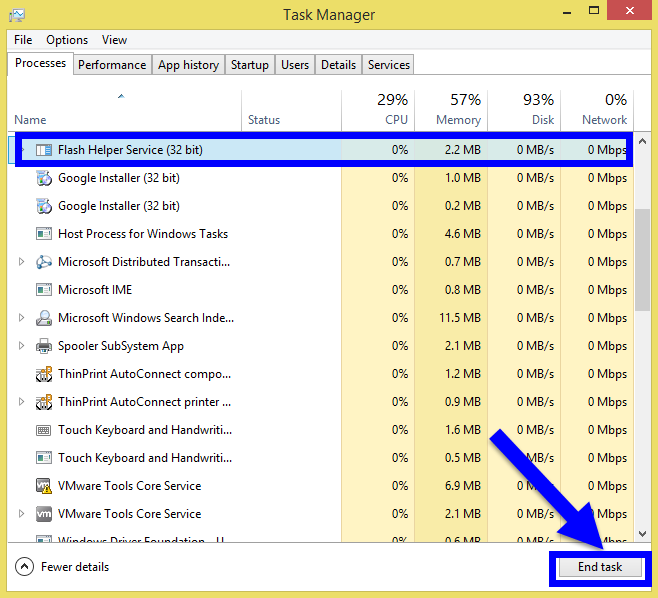Click the ThinPrint AutoConnect printer icon

[x=44, y=402]
